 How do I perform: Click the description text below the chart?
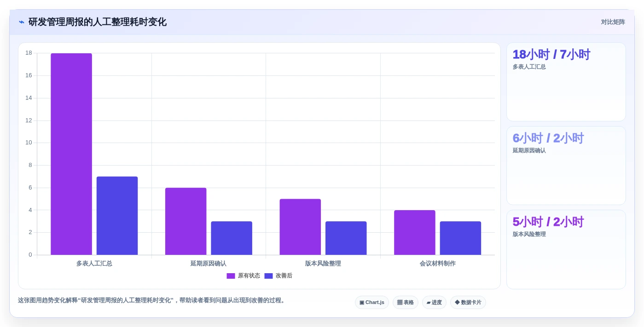[152, 300]
